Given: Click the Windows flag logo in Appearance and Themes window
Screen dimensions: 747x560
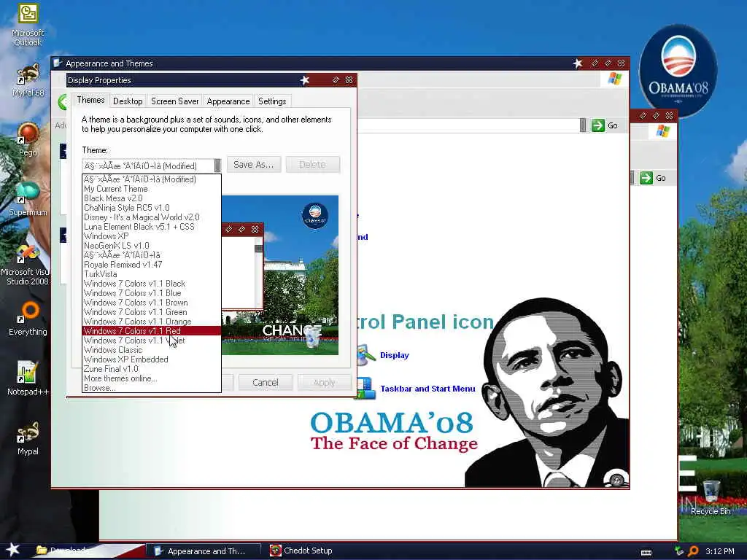Looking at the screenshot, I should pos(614,79).
